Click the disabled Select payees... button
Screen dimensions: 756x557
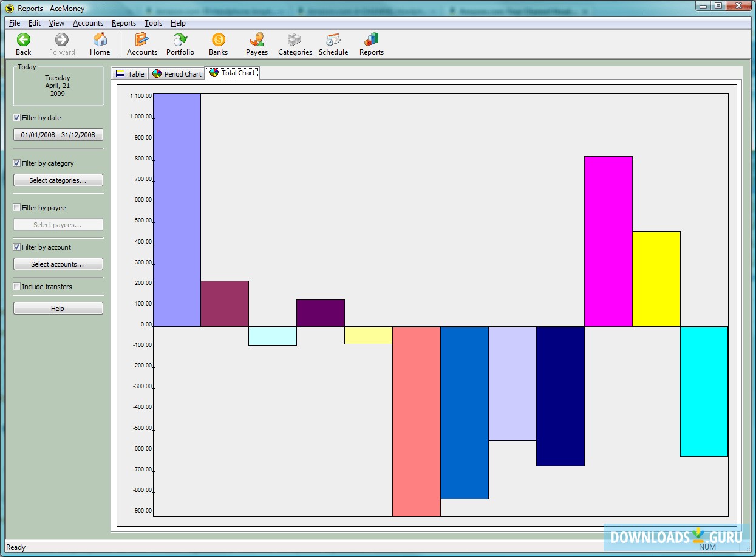(x=58, y=225)
